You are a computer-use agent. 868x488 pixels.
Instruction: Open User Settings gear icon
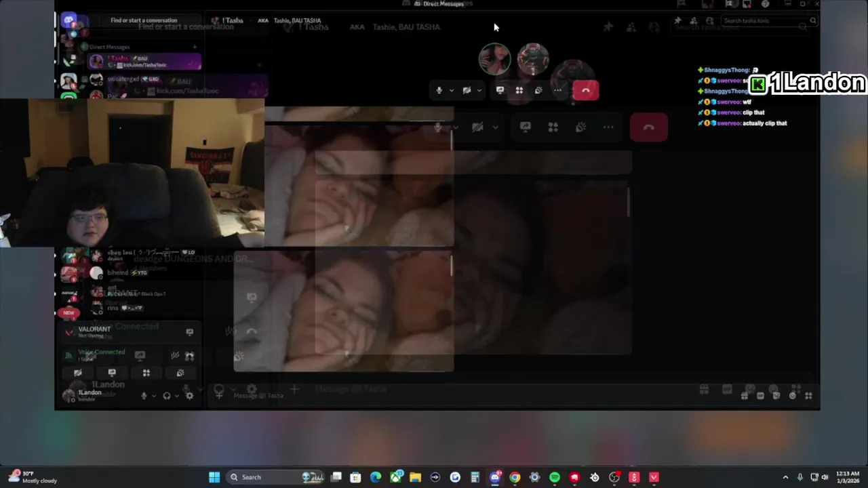(x=189, y=396)
